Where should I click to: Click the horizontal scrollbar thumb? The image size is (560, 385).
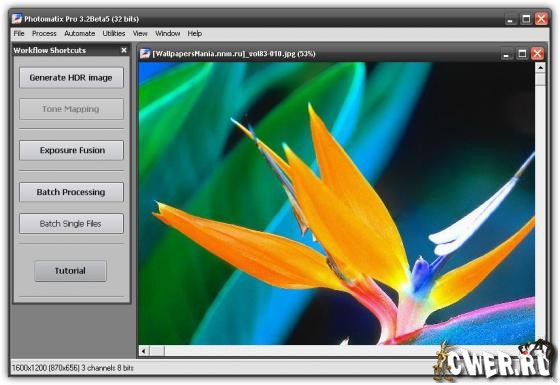tap(157, 351)
